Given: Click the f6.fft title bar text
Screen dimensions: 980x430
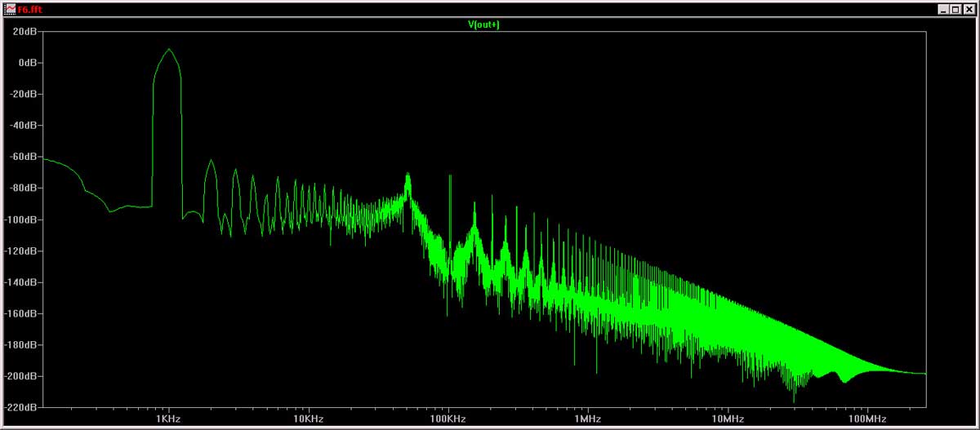Looking at the screenshot, I should (29, 9).
